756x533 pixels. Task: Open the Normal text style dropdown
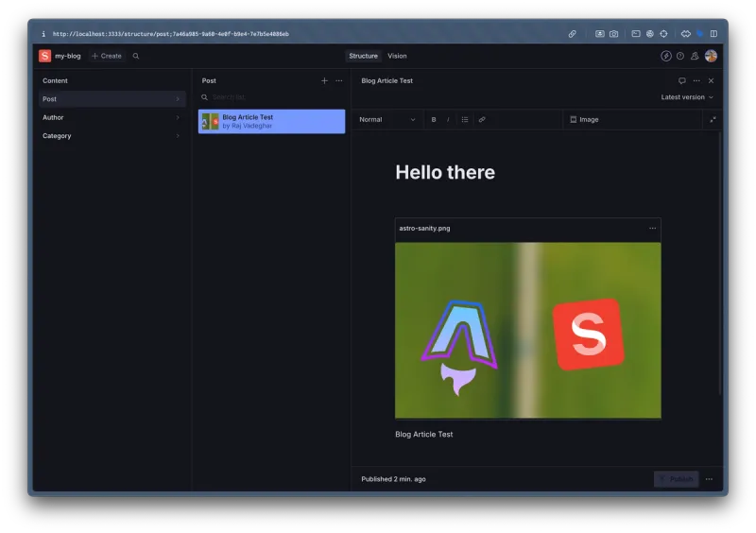[387, 120]
